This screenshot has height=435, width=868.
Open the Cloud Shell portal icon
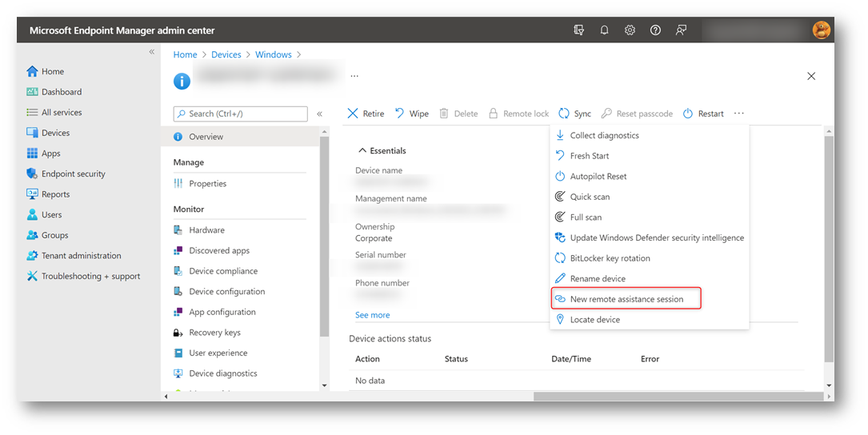coord(578,30)
